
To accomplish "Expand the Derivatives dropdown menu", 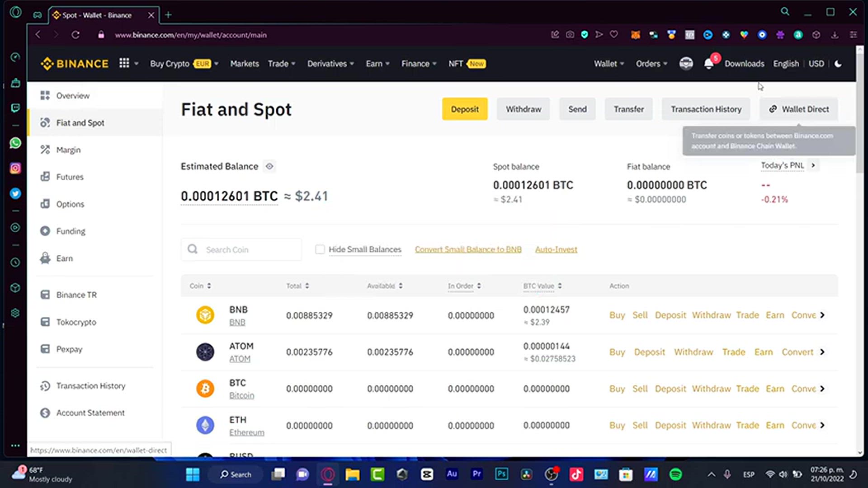I will click(x=331, y=64).
